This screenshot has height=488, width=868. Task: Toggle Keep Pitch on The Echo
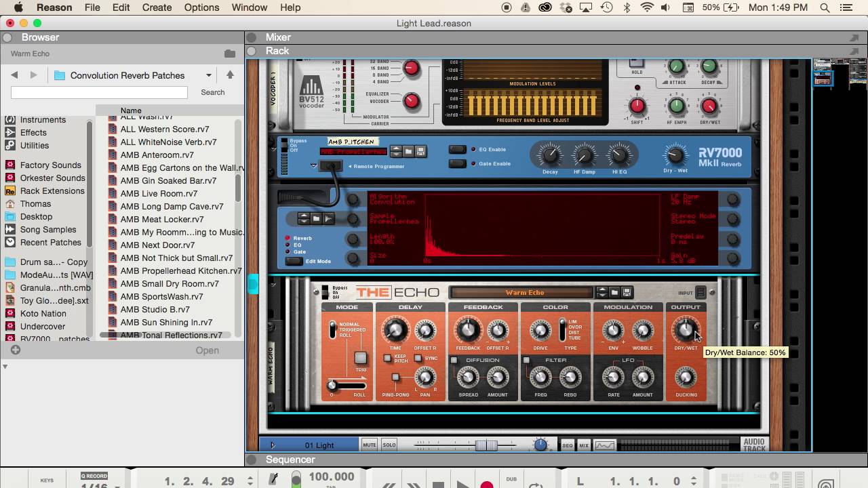tap(387, 358)
